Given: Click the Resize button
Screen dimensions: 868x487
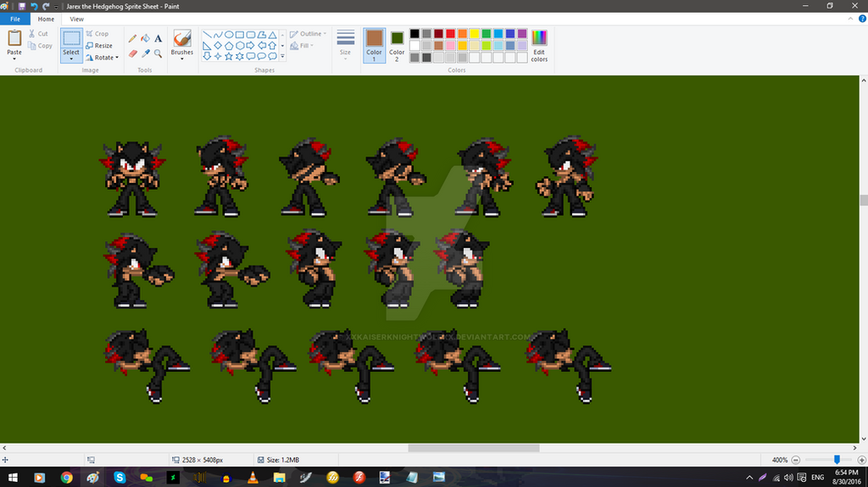Looking at the screenshot, I should point(99,46).
